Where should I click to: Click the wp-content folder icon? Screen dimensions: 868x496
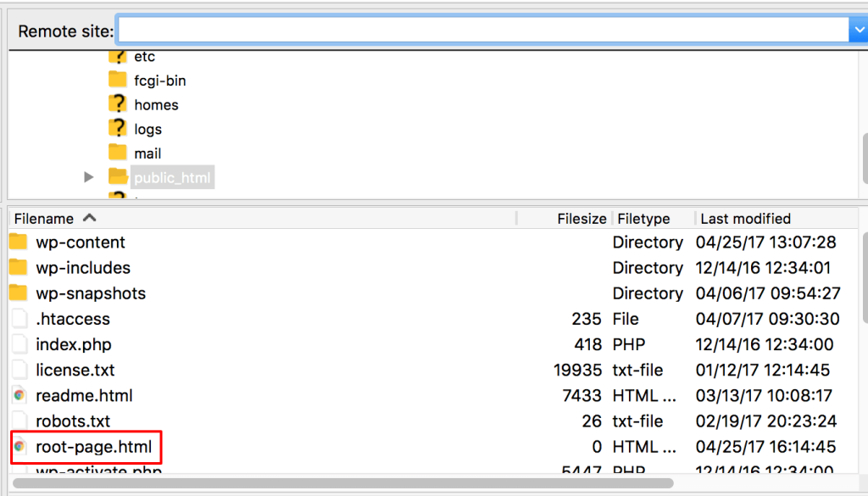click(18, 242)
